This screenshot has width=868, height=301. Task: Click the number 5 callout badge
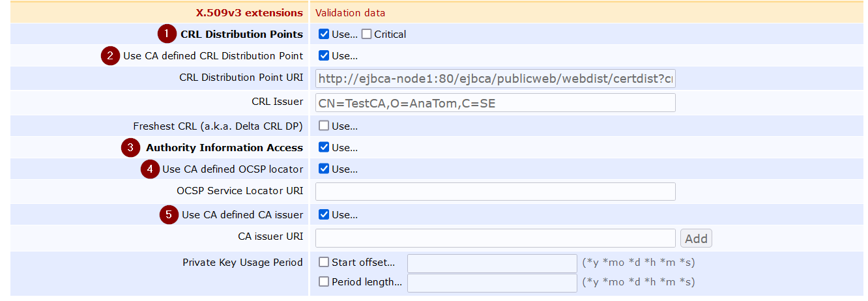[169, 215]
